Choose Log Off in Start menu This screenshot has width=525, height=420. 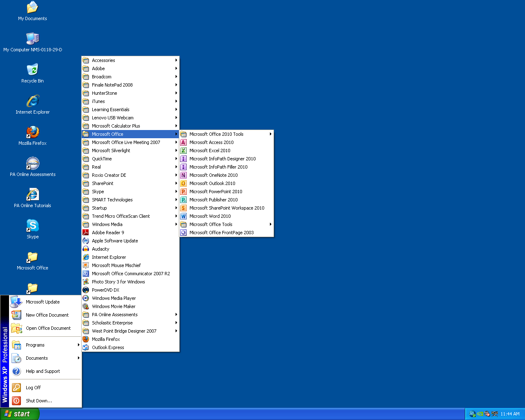tap(46, 388)
